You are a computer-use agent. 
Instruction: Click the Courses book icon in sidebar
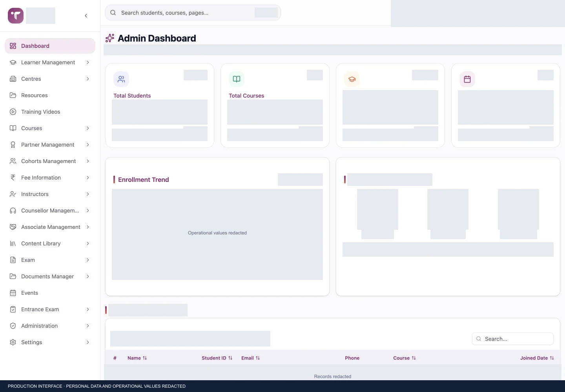[x=13, y=128]
